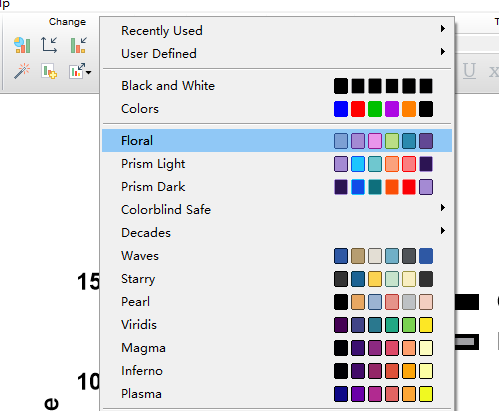Expand the User Defined submenu
499x411 pixels.
point(277,54)
